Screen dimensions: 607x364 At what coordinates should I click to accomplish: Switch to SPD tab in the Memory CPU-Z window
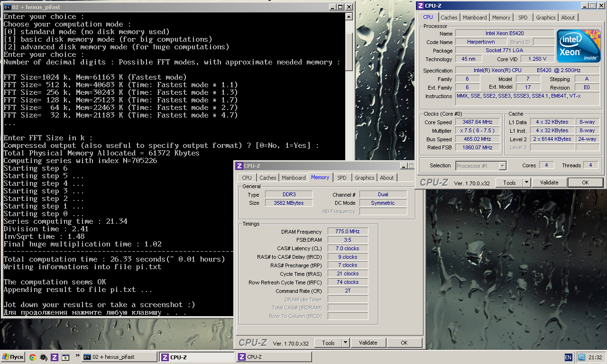click(341, 178)
